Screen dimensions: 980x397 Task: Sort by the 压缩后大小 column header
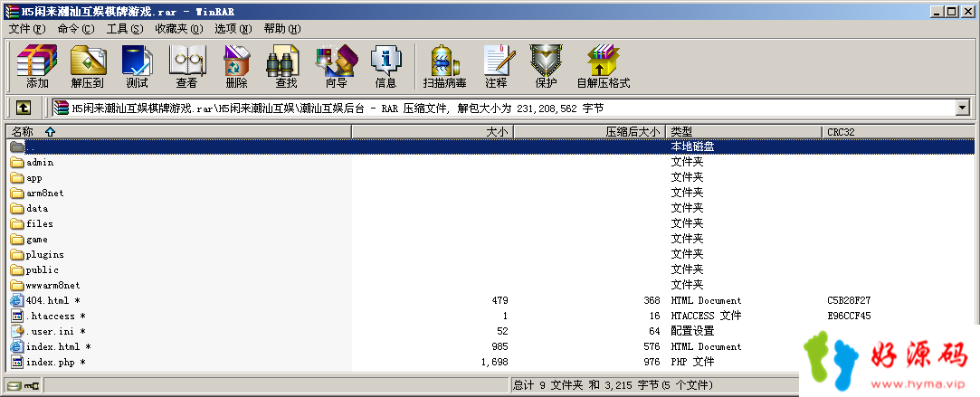coord(589,132)
